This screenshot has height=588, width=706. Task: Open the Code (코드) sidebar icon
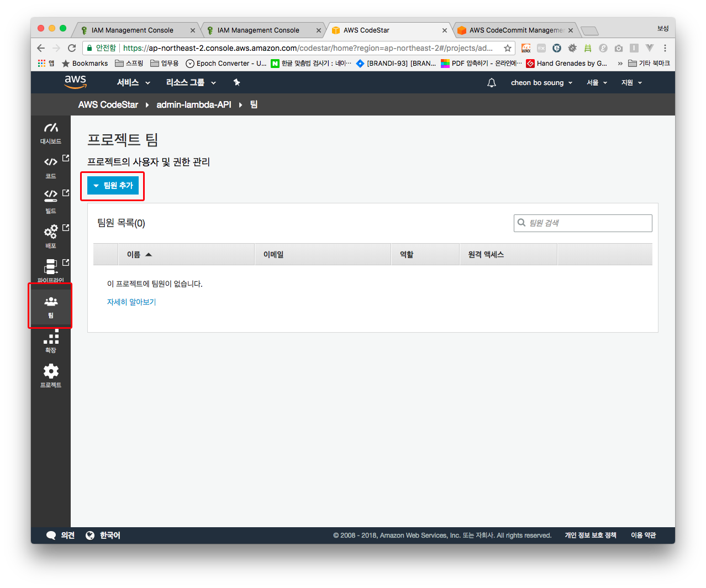coord(51,167)
